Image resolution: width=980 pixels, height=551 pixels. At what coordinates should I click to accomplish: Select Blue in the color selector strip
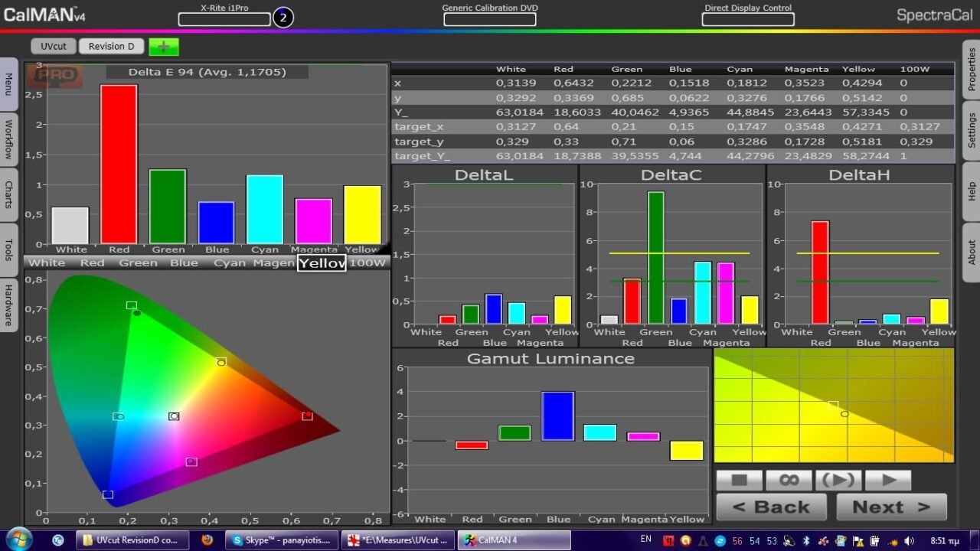184,262
